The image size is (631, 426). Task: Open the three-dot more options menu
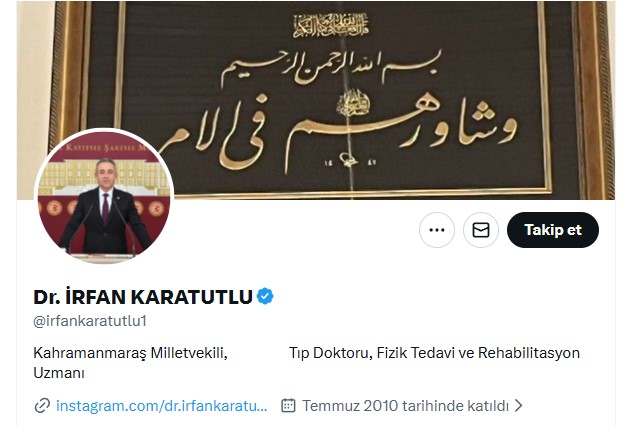click(437, 230)
